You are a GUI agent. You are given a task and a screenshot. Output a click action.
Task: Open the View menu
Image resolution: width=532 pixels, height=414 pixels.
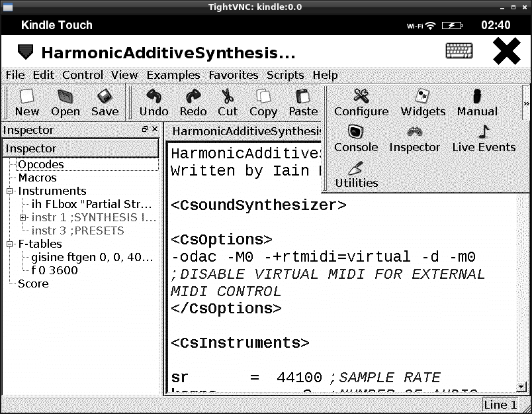point(124,75)
